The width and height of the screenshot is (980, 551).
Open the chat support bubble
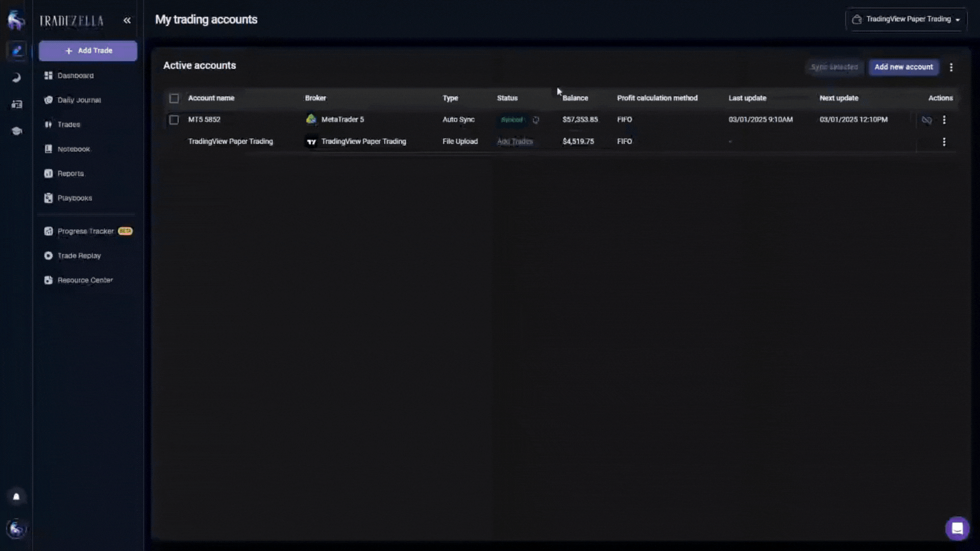point(957,529)
